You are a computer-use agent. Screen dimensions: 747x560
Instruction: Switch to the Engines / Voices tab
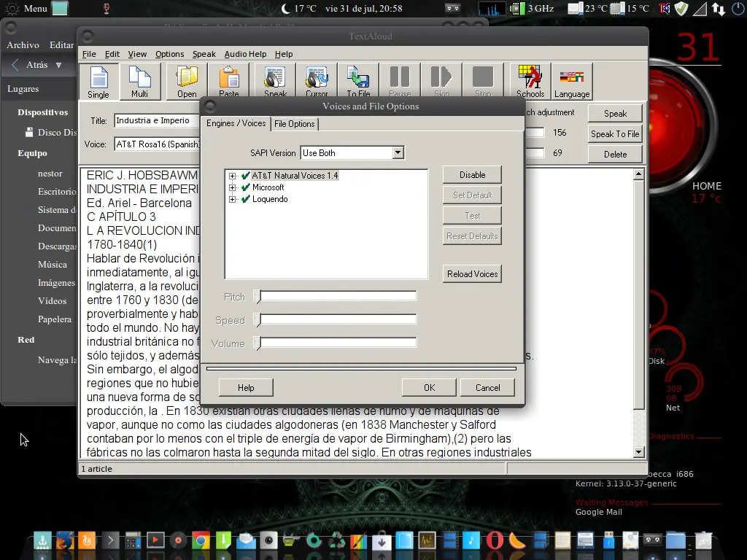[x=236, y=123]
